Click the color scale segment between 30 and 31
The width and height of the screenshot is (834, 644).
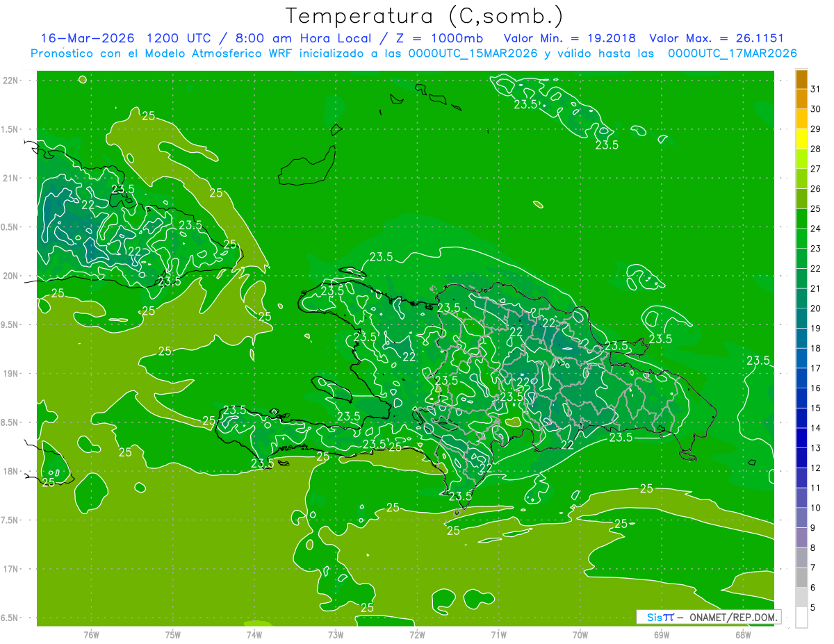click(x=801, y=99)
